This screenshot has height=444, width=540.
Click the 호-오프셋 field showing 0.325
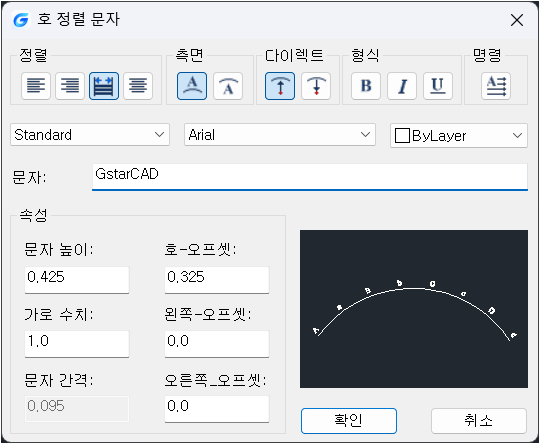217,280
